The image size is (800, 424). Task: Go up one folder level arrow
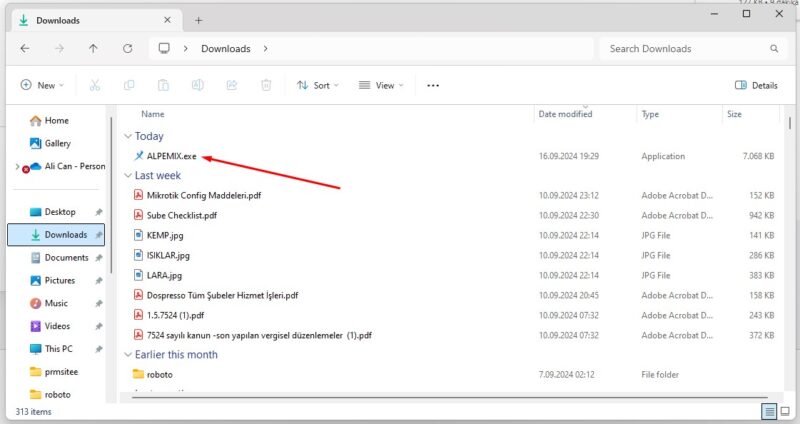click(x=93, y=48)
